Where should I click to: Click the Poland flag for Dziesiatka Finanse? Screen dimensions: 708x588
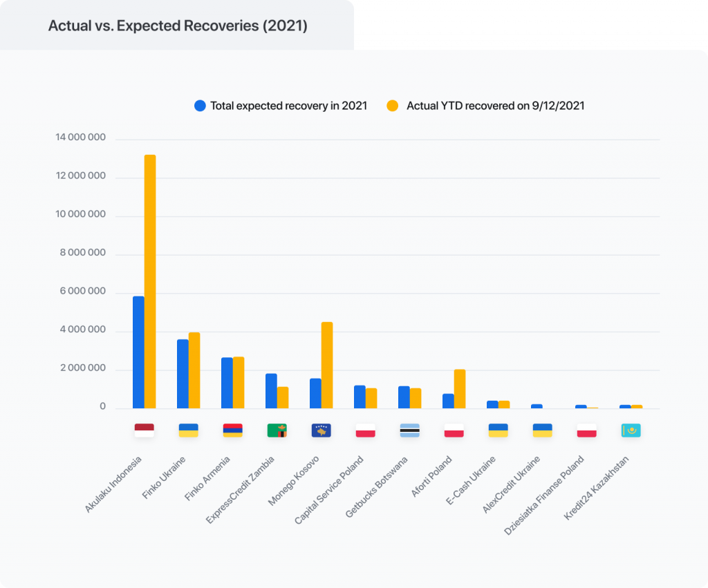[586, 430]
